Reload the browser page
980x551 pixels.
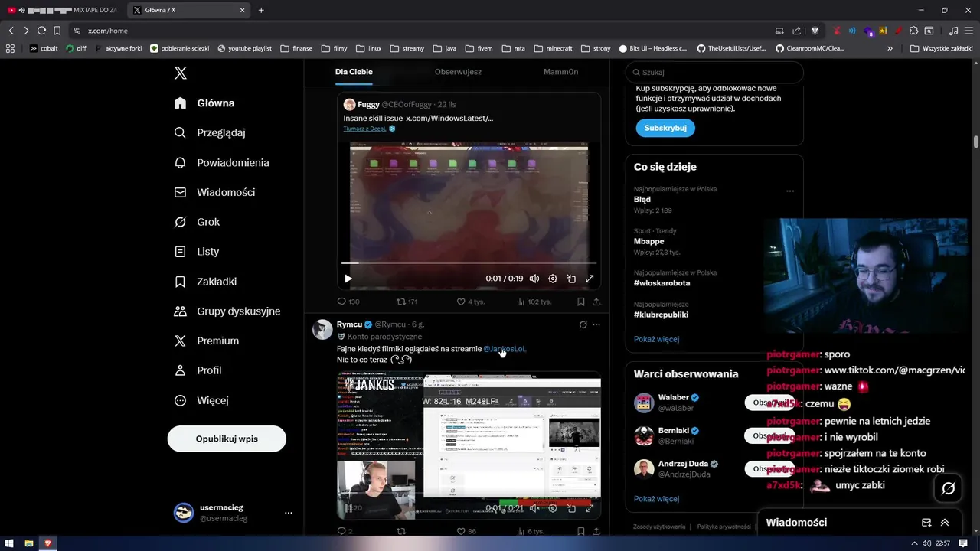(x=41, y=31)
